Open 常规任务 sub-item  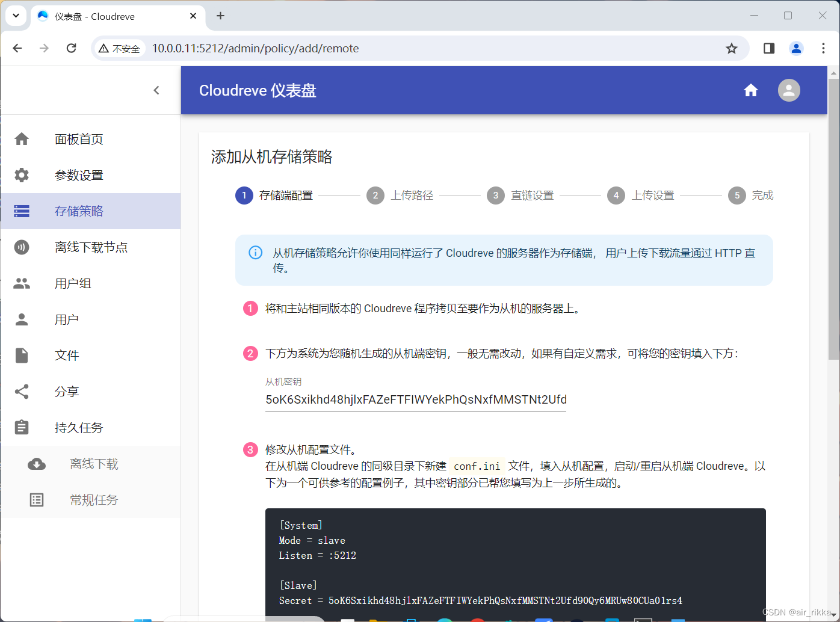pyautogui.click(x=90, y=500)
